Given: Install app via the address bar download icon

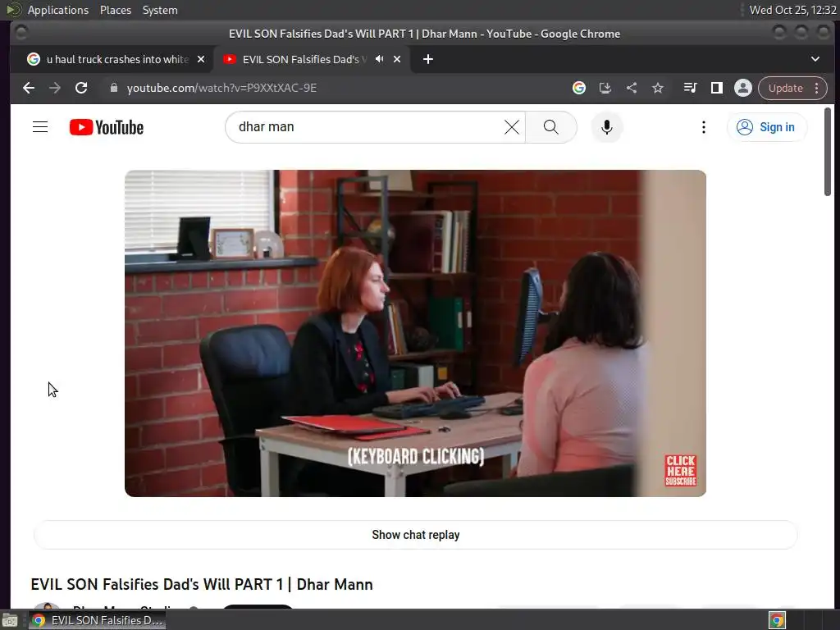Looking at the screenshot, I should coord(605,88).
